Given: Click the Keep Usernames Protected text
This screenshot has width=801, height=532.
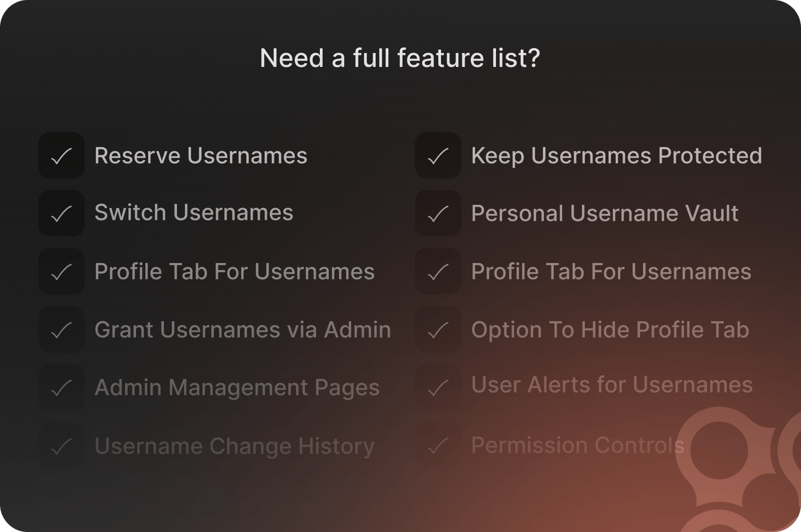Looking at the screenshot, I should (616, 156).
